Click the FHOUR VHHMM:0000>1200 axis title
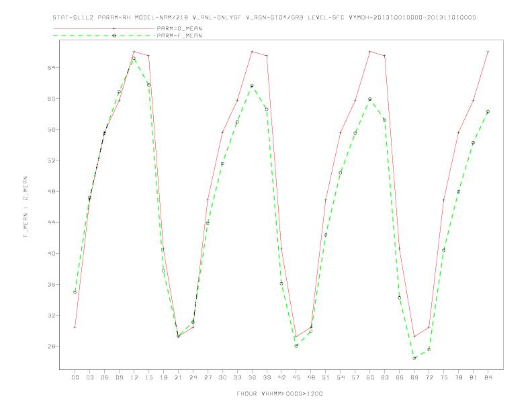The image size is (532, 411). (x=279, y=394)
